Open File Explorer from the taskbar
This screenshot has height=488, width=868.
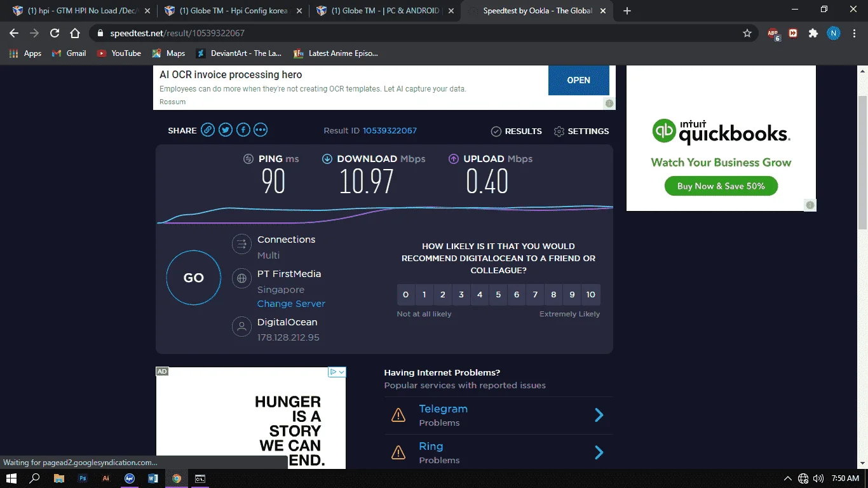tap(59, 478)
